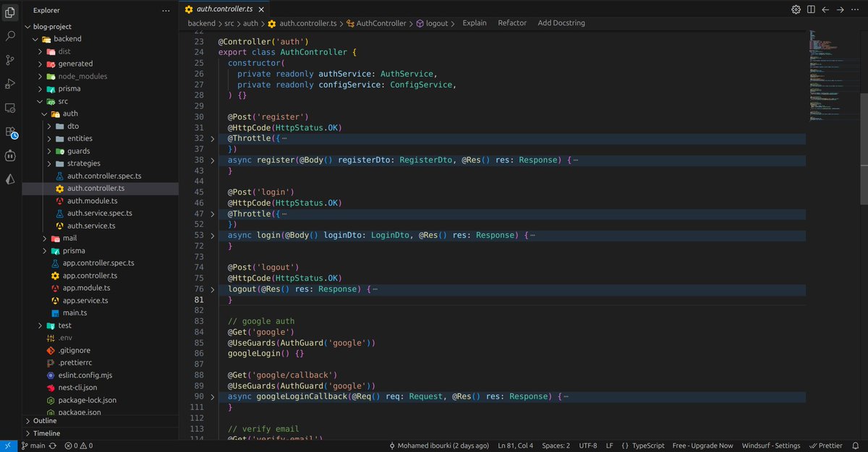The image size is (868, 452).
Task: Split the editor to the right
Action: [x=811, y=9]
